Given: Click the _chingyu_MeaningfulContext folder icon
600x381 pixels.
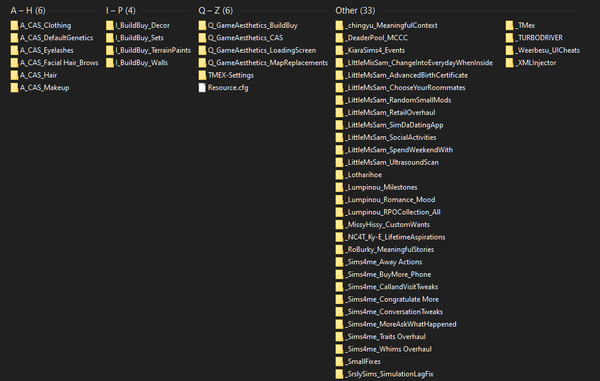Looking at the screenshot, I should point(339,25).
